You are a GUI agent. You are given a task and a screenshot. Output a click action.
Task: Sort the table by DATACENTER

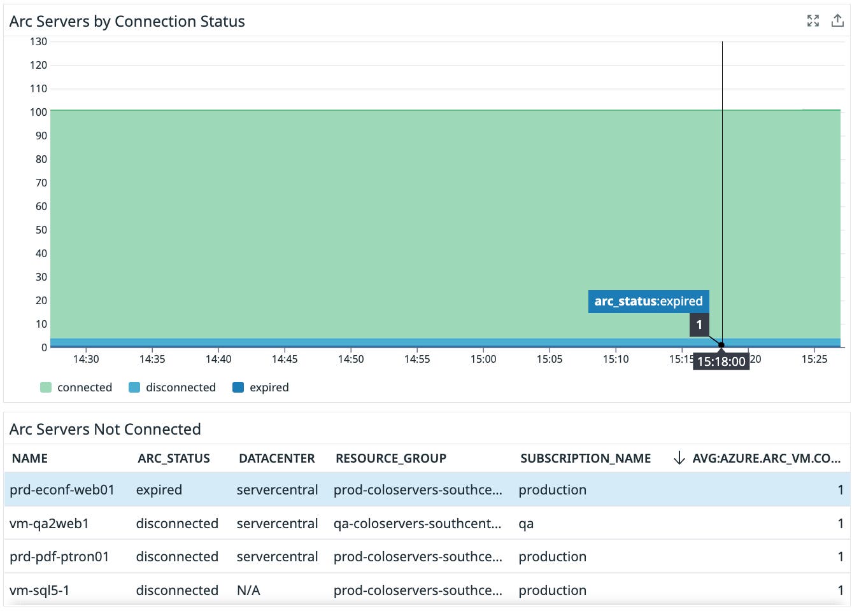[277, 458]
